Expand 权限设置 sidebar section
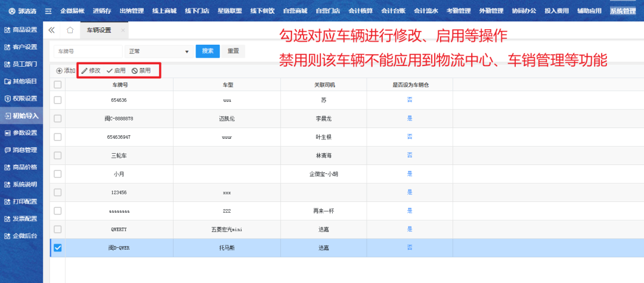This screenshot has width=644, height=283. point(21,98)
